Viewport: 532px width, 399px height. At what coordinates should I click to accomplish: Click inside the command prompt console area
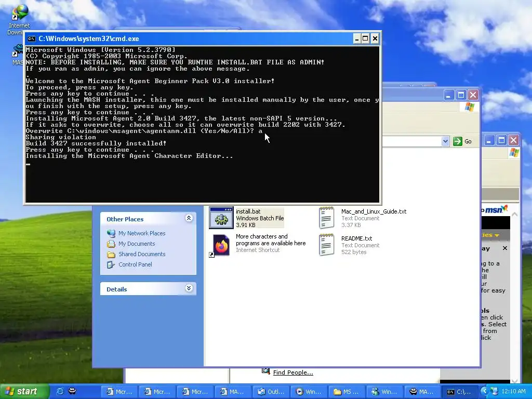(202, 124)
